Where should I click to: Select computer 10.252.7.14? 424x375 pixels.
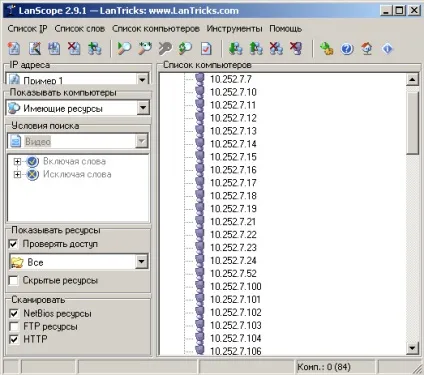[x=233, y=144]
